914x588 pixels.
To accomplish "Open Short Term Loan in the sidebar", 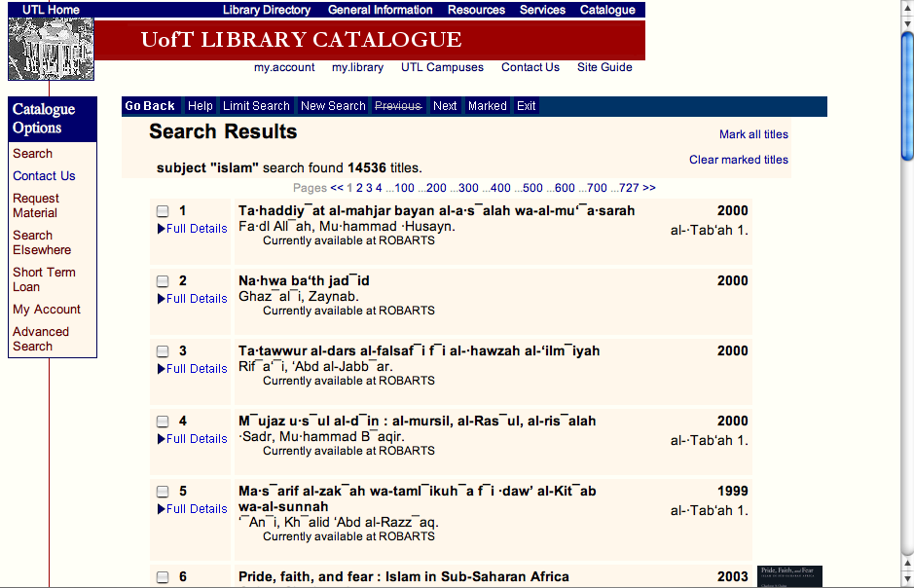I will (44, 279).
